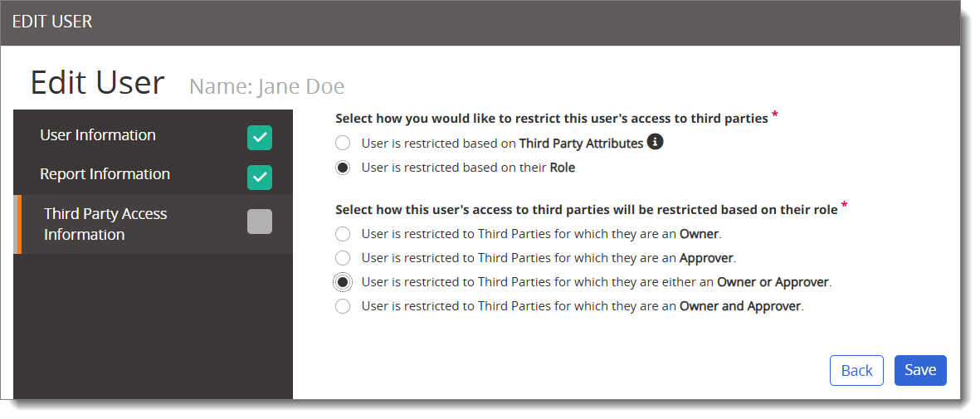This screenshot has height=419, width=980.
Task: Click the Owner or Approver option text
Action: pos(597,282)
